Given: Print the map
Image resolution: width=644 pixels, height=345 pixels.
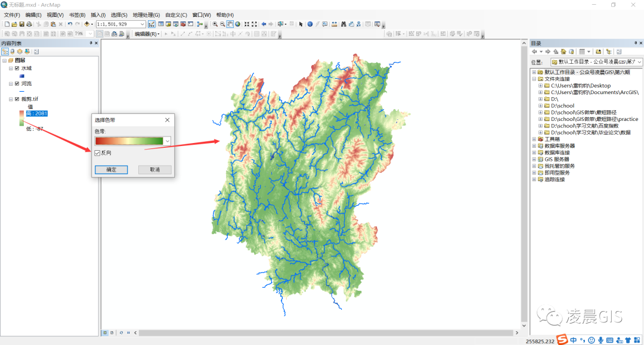Looking at the screenshot, I should tap(29, 24).
